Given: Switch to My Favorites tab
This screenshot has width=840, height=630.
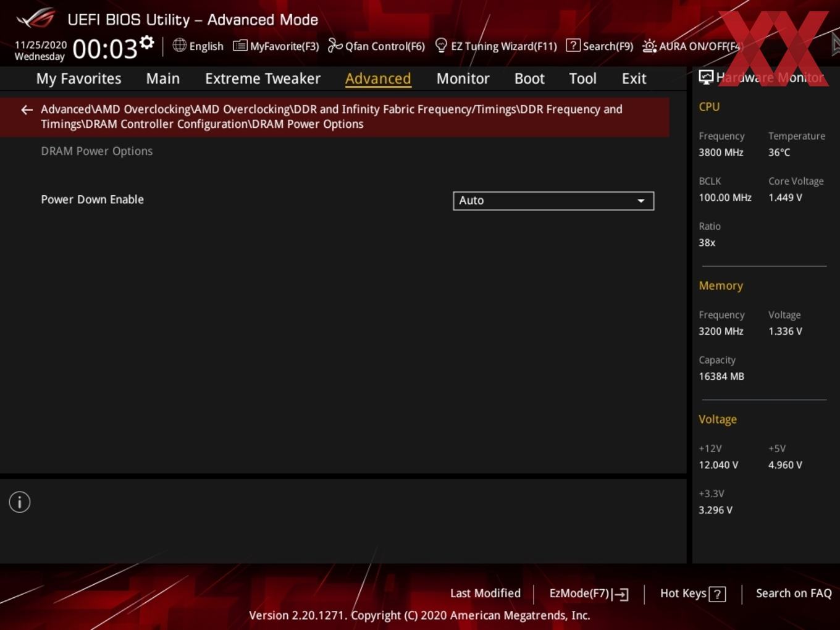Looking at the screenshot, I should [x=78, y=78].
